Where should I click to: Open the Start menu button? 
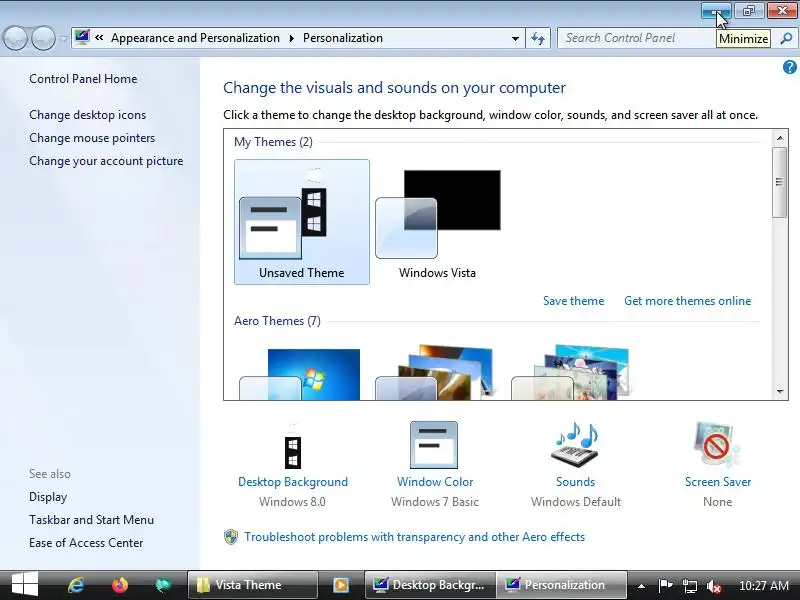pyautogui.click(x=24, y=585)
